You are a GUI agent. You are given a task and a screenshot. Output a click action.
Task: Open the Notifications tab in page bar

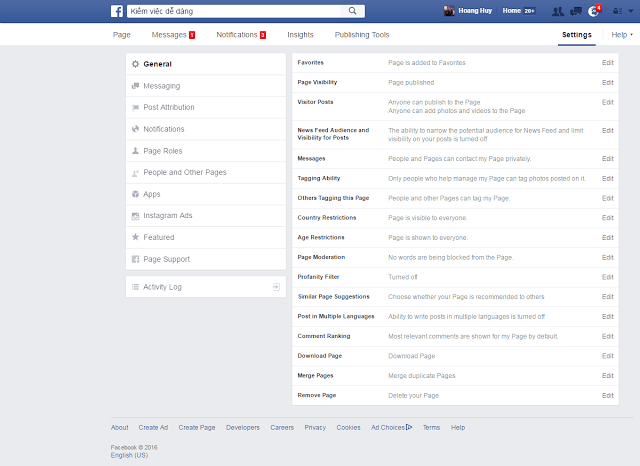coord(241,35)
